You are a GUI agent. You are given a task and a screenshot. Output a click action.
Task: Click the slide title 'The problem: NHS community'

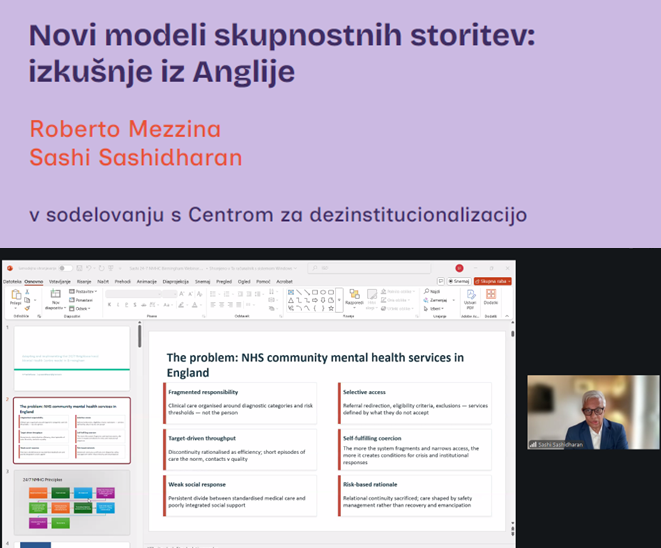pos(315,365)
